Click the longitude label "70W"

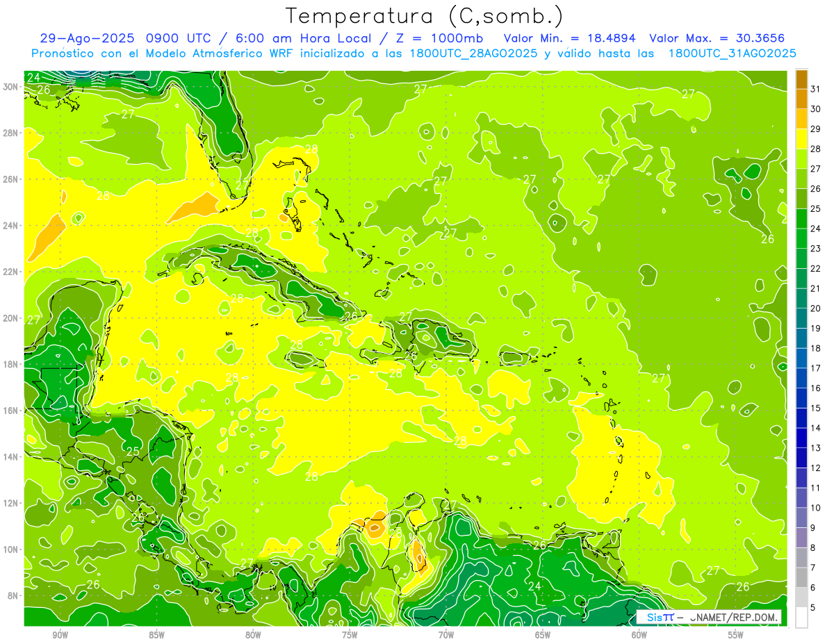click(x=446, y=634)
